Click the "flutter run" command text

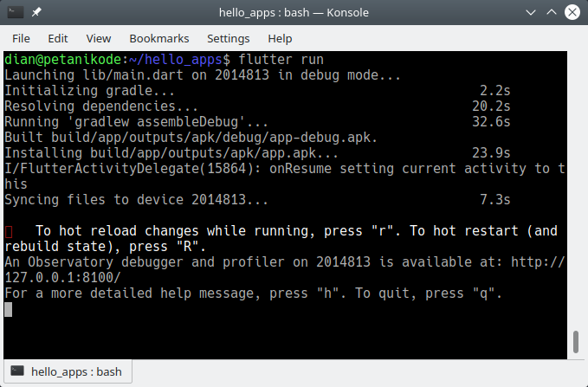275,60
